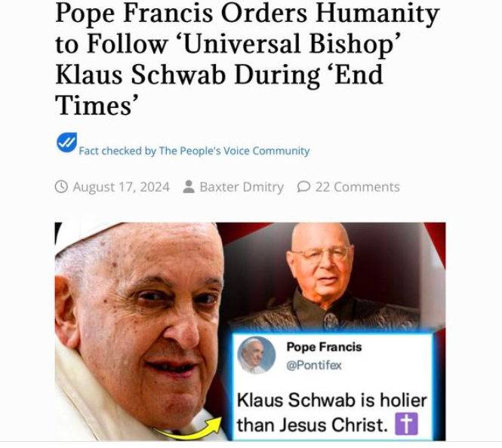Image resolution: width=502 pixels, height=448 pixels.
Task: Click the tweet text about Klaus Schwab
Action: coord(331,413)
